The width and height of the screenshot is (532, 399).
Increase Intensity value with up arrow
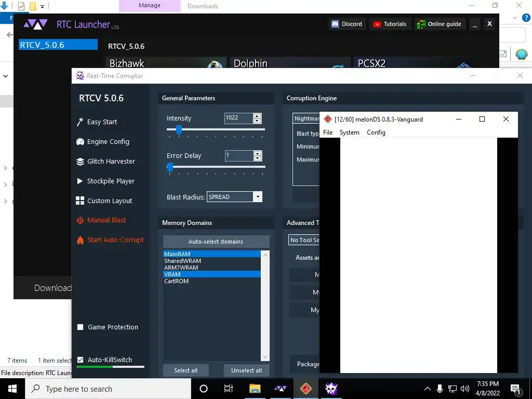tap(258, 116)
